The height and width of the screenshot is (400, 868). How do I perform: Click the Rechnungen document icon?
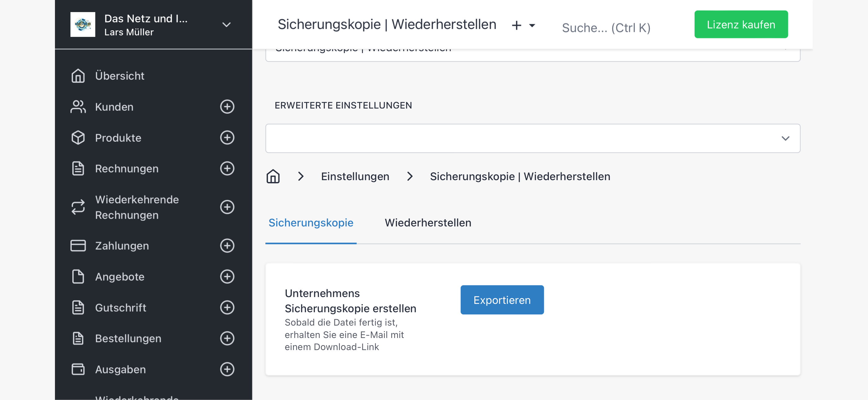78,168
